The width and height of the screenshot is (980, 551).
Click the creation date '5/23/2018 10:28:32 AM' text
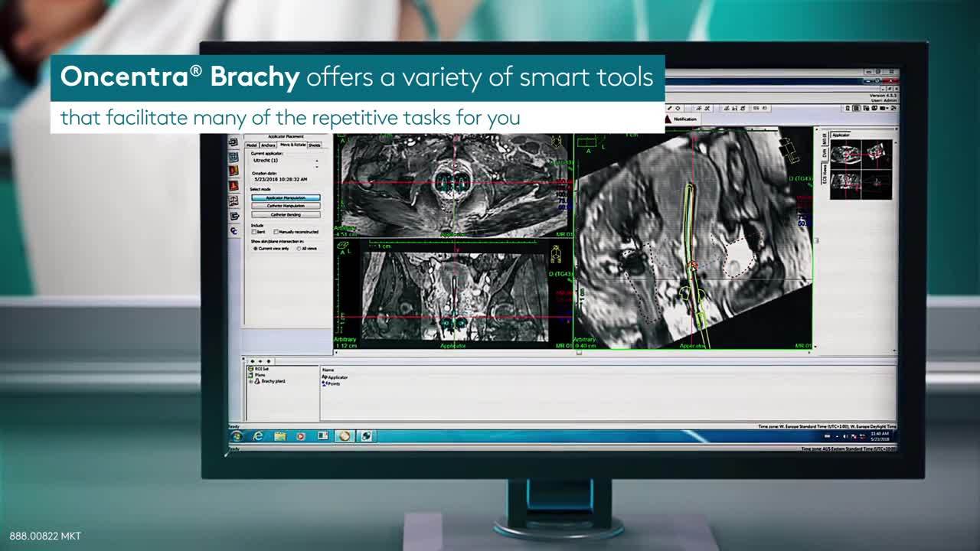281,179
